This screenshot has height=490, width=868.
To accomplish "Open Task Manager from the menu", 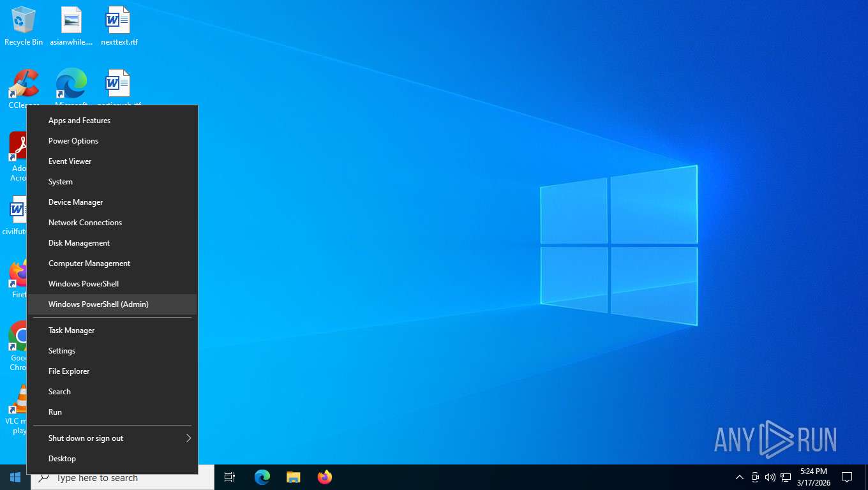I will [x=112, y=330].
